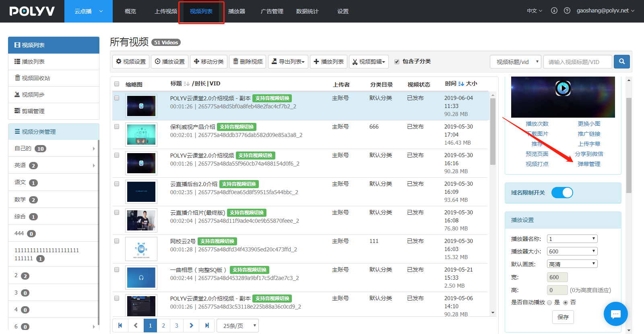
Task: Go to previous page arrow
Action: coord(136,326)
